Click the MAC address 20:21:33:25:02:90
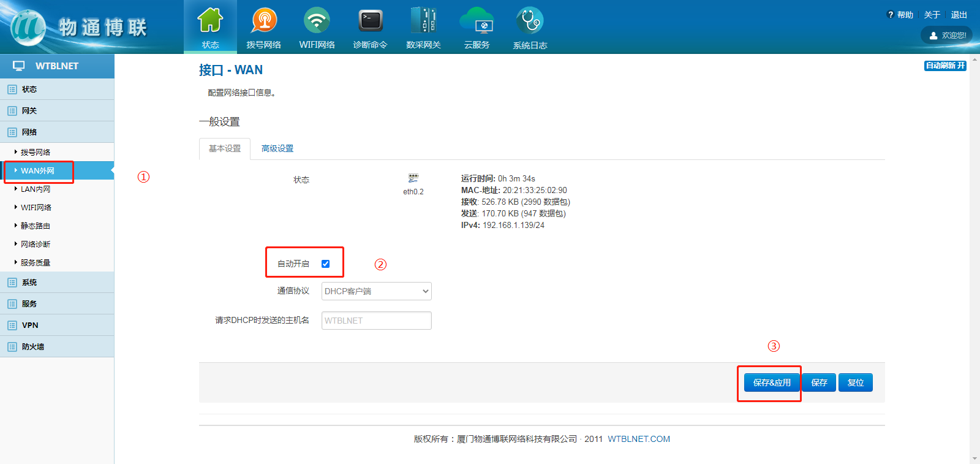Viewport: 980px width, 464px height. point(535,190)
